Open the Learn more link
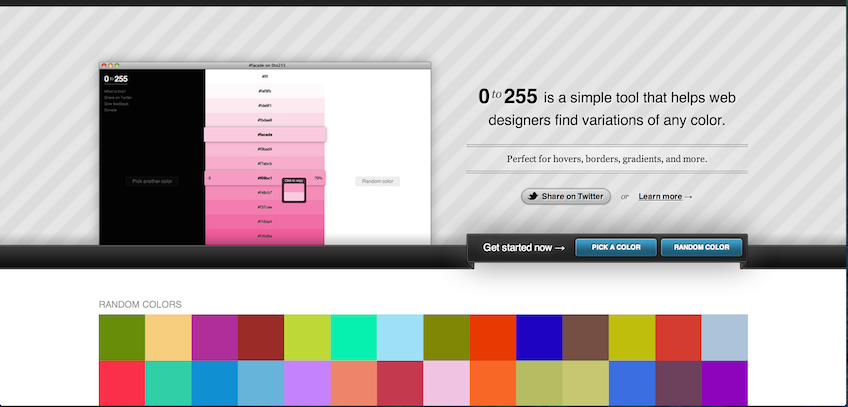848x407 pixels. (660, 197)
